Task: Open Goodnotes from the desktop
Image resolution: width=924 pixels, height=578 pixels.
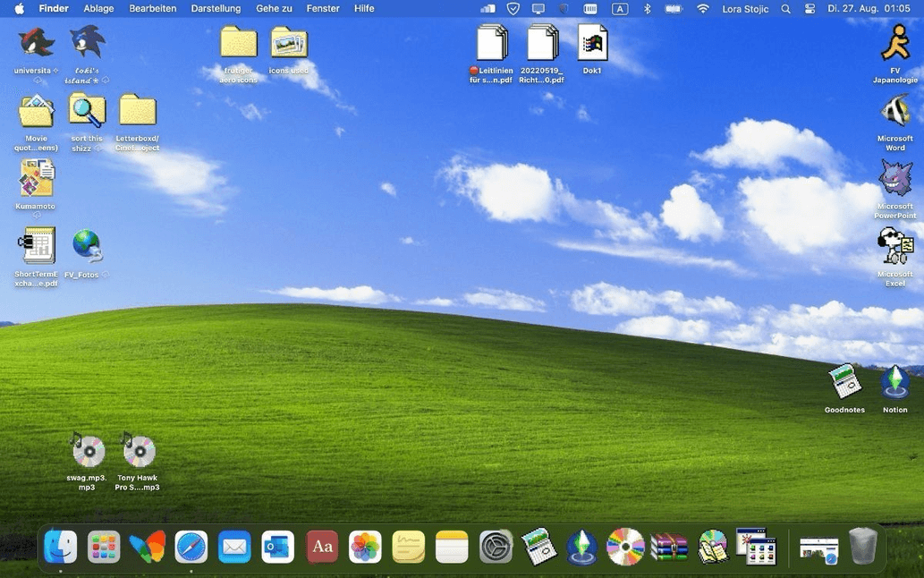Action: pos(844,382)
